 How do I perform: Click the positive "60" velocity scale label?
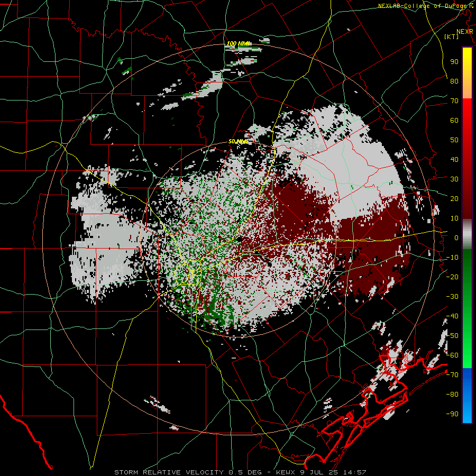coord(454,120)
